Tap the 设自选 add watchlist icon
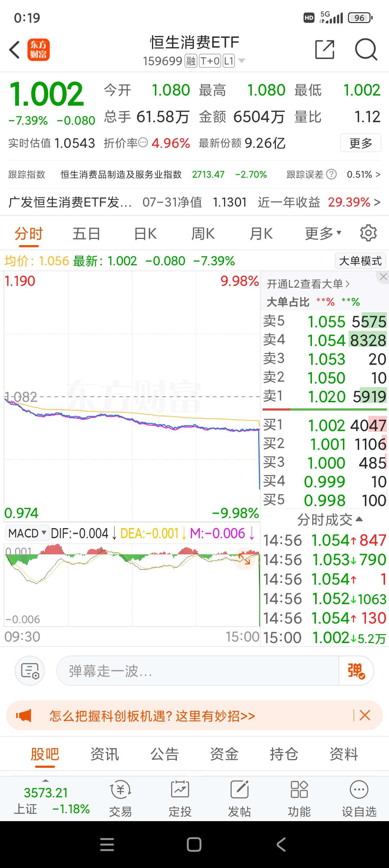 (359, 799)
